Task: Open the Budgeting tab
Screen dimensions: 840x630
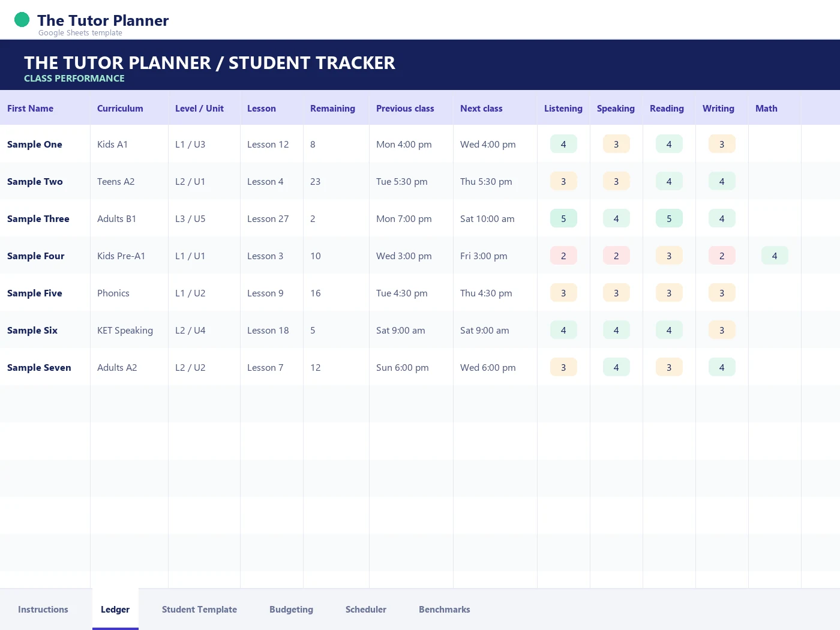Action: click(x=291, y=610)
